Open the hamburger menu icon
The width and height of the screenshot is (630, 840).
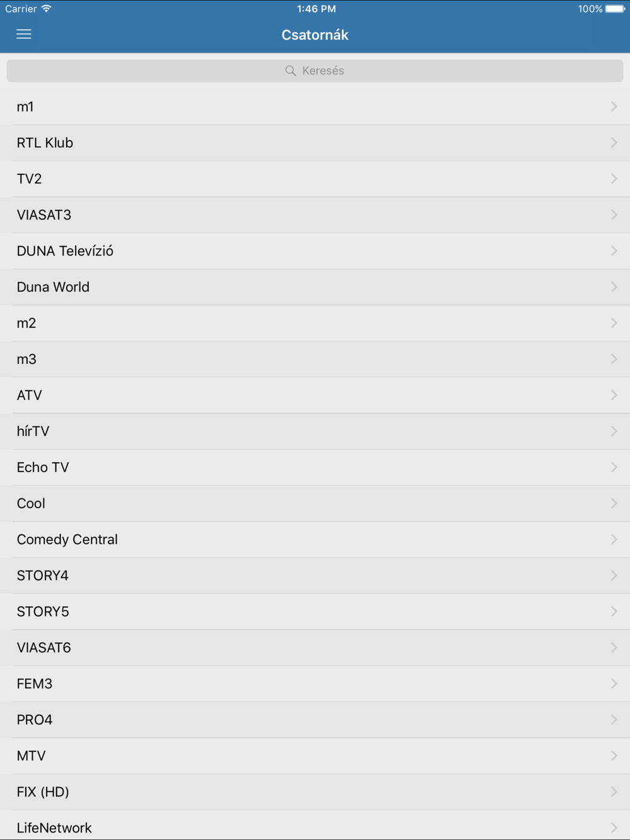(x=24, y=35)
